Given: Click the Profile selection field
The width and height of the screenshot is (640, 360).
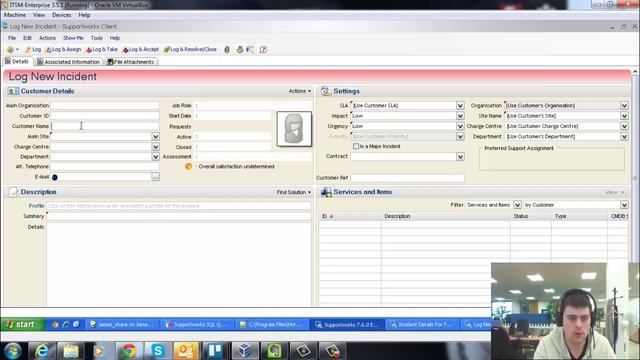Looking at the screenshot, I should click(x=179, y=206).
